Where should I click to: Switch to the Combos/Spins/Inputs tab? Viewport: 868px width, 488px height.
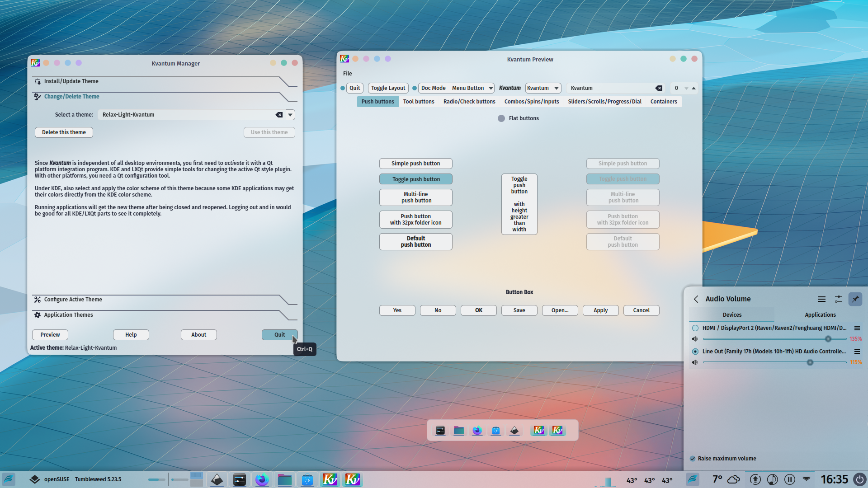532,102
